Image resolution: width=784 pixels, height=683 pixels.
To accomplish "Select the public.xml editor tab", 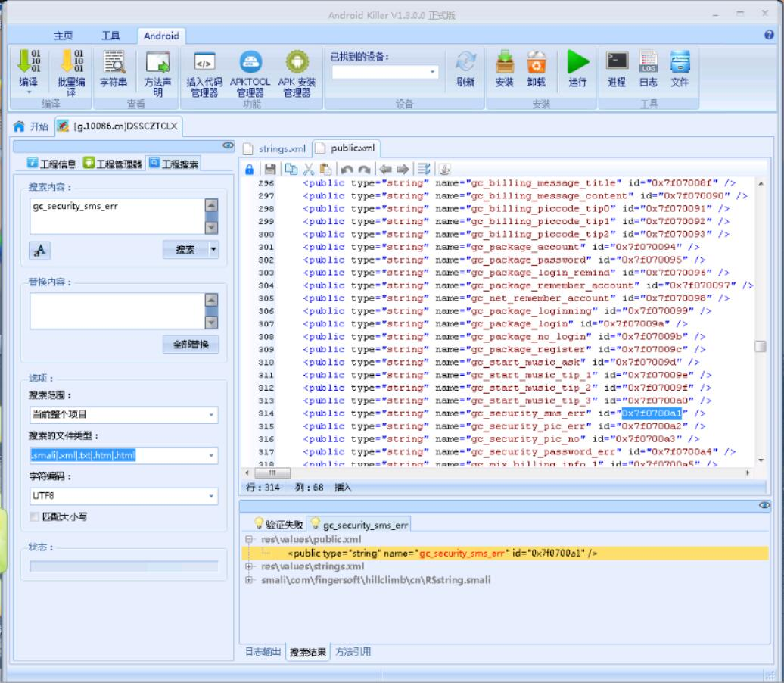I will (346, 148).
